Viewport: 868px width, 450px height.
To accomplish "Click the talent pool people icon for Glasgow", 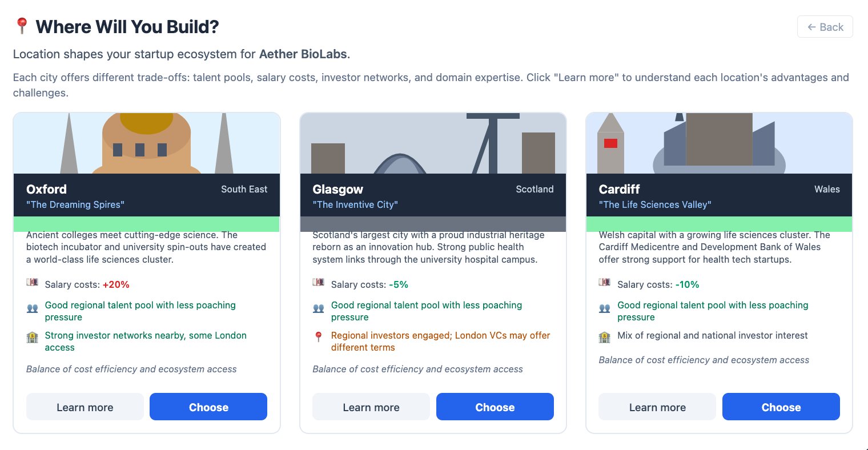I will click(x=319, y=308).
